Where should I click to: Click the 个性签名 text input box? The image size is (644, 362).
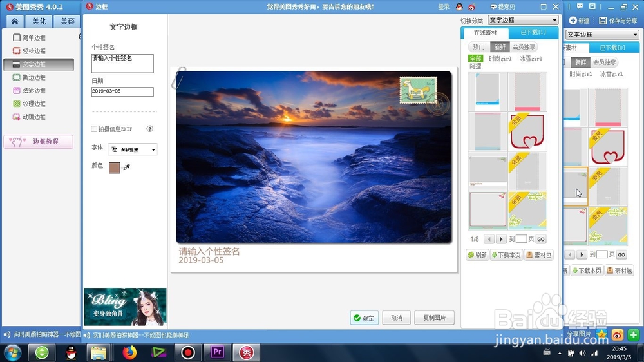[x=122, y=63]
